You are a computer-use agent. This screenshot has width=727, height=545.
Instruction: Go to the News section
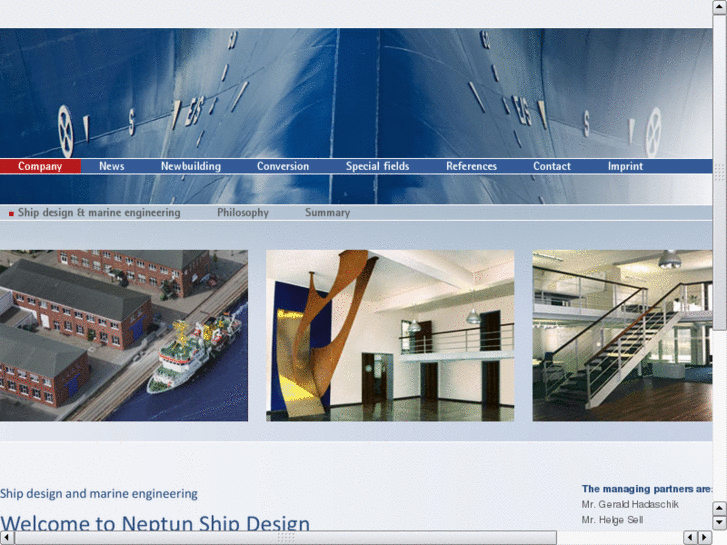coord(112,166)
